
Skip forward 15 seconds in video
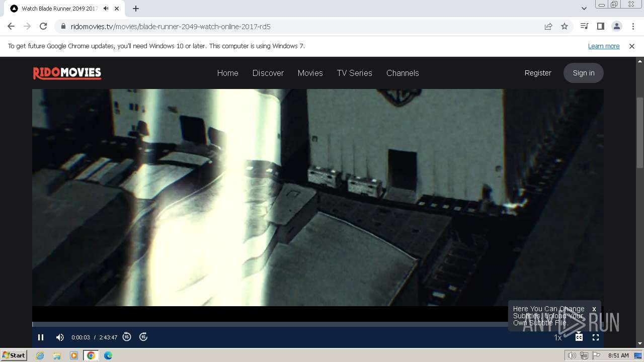pos(143,337)
